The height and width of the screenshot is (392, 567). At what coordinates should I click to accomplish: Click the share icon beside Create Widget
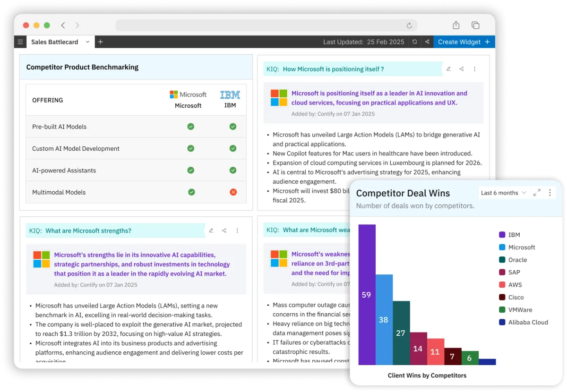point(427,42)
